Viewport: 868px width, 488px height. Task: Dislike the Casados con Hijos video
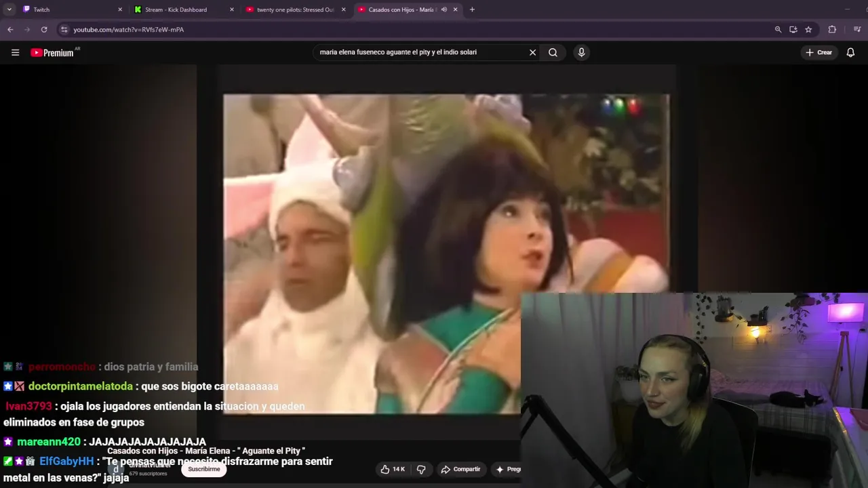coord(421,469)
